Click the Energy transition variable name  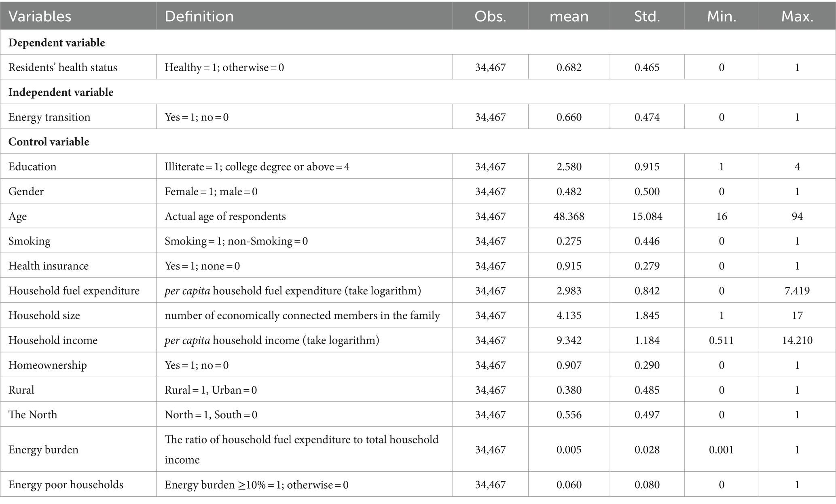49,117
